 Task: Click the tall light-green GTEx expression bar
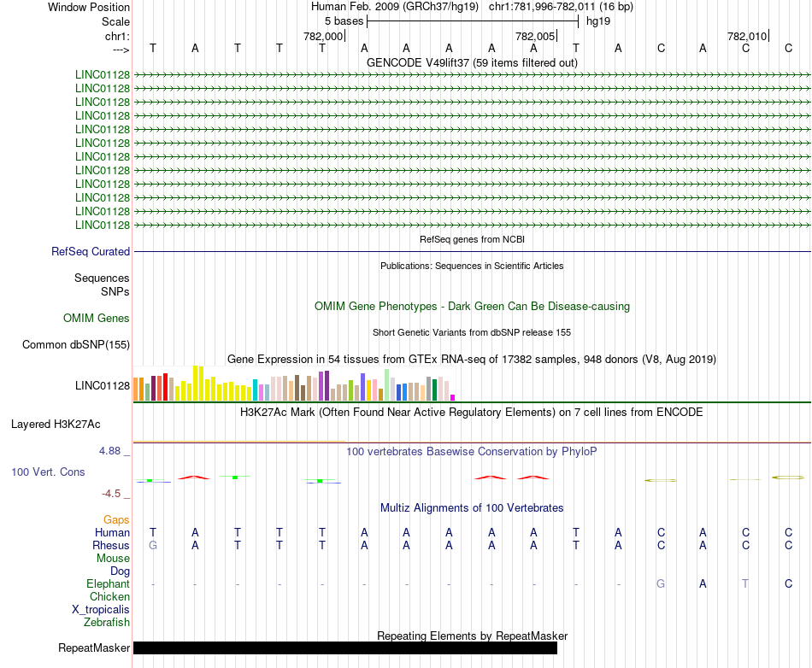[386, 385]
